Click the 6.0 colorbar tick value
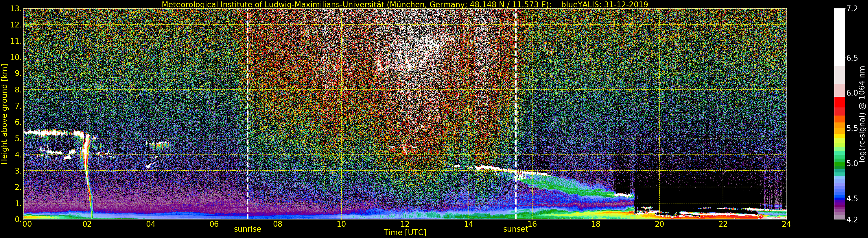868x238 pixels. coord(852,93)
